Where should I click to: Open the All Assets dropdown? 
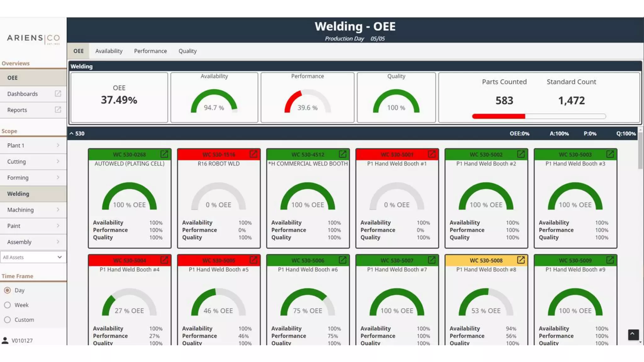pos(33,257)
